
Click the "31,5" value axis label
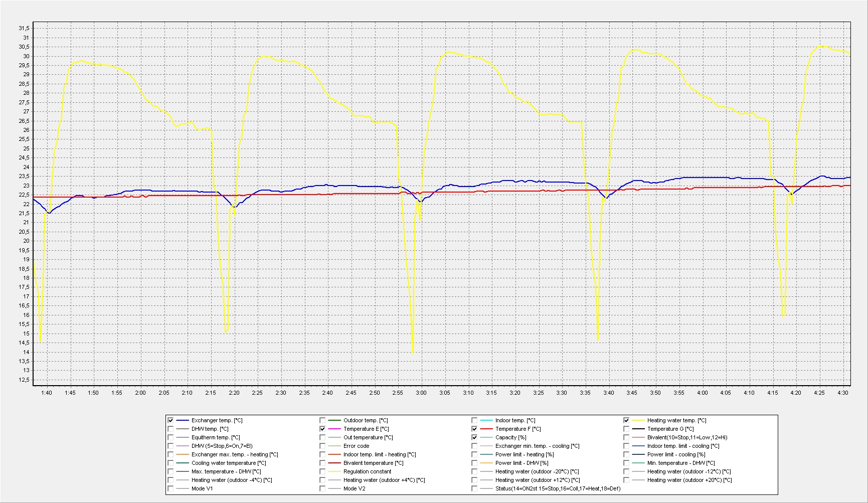pos(24,28)
